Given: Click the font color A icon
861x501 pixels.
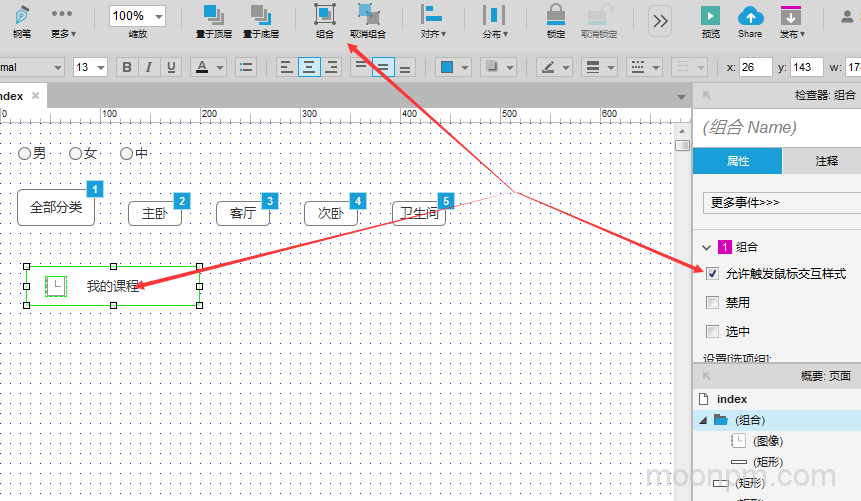Looking at the screenshot, I should [202, 67].
